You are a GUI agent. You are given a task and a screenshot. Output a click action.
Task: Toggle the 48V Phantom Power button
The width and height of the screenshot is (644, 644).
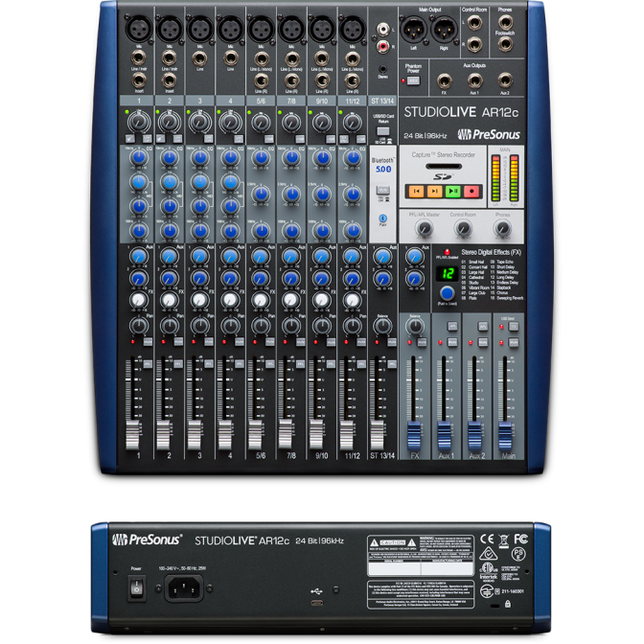[x=413, y=80]
